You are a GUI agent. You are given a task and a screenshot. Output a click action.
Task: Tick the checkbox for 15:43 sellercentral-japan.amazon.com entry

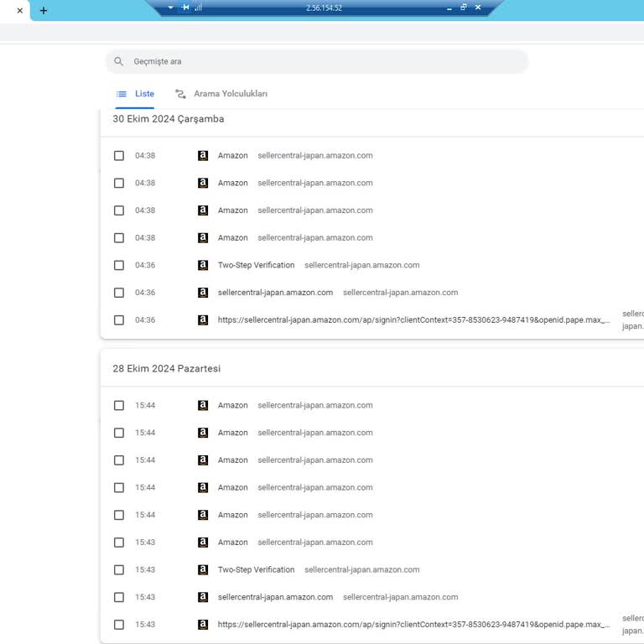(x=119, y=597)
